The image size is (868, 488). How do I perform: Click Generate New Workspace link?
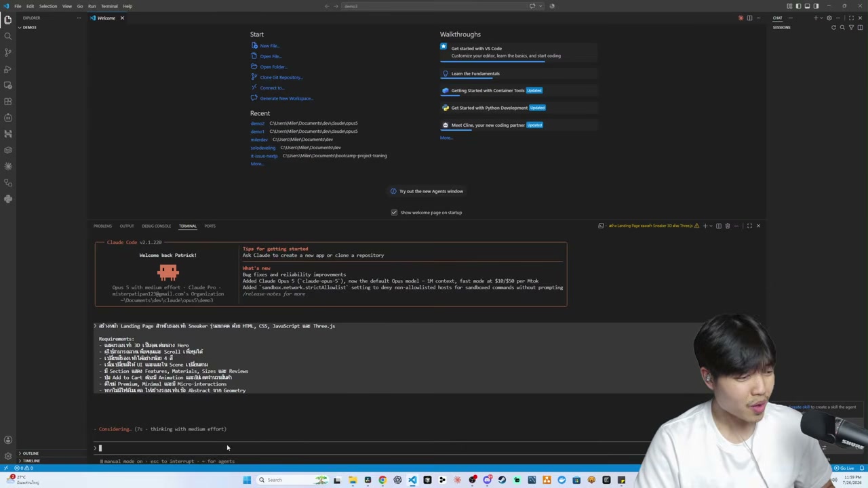(286, 98)
